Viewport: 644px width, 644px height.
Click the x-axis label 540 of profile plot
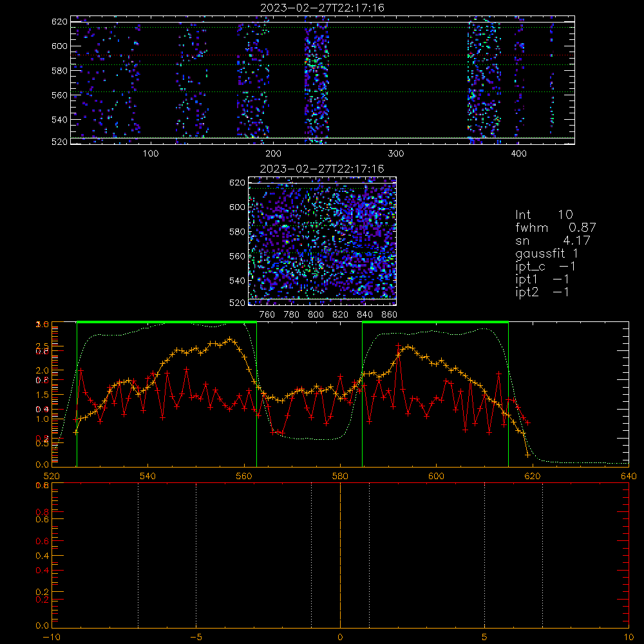click(148, 476)
